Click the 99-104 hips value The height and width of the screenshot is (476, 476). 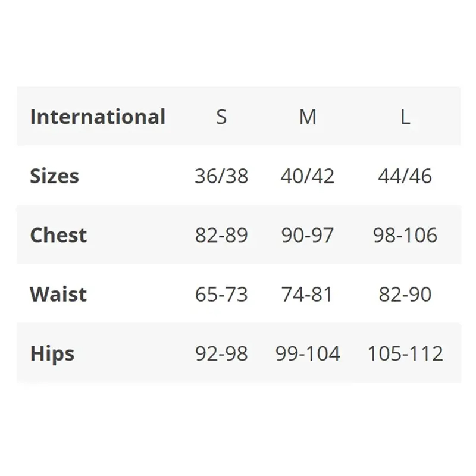(x=308, y=353)
